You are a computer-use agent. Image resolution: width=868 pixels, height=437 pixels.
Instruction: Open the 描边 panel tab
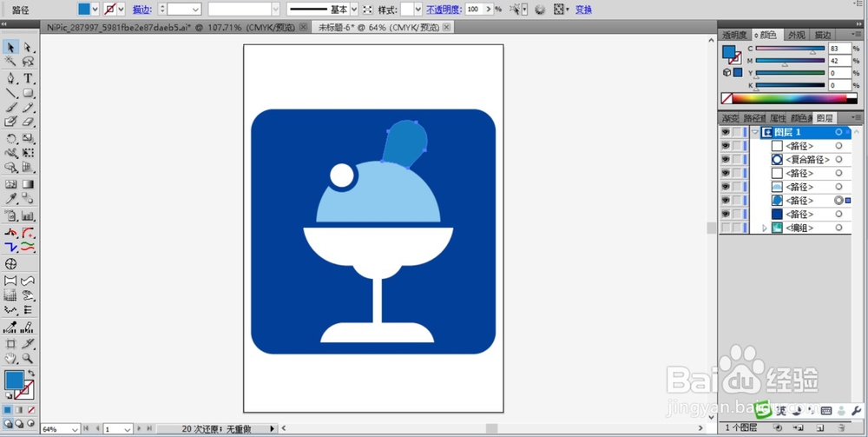(823, 35)
